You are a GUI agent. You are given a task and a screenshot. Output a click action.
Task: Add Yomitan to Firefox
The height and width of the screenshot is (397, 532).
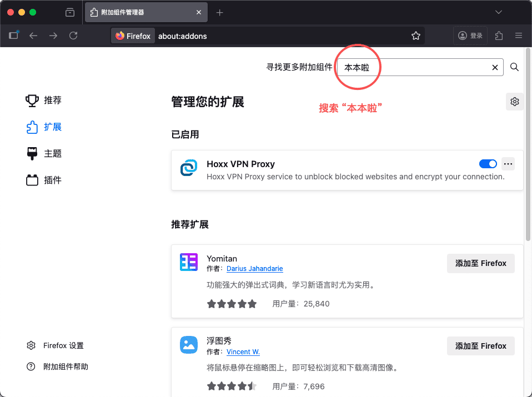(x=480, y=263)
